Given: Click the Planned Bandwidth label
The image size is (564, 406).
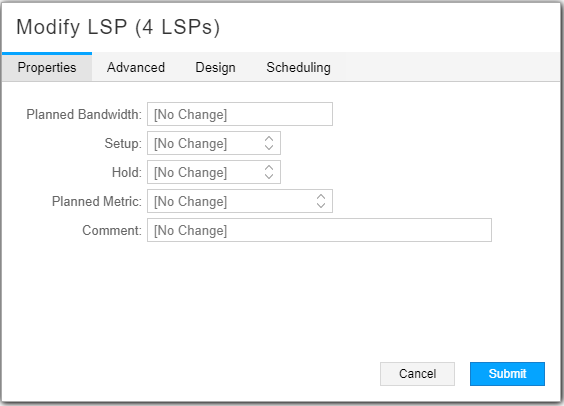Looking at the screenshot, I should (84, 114).
